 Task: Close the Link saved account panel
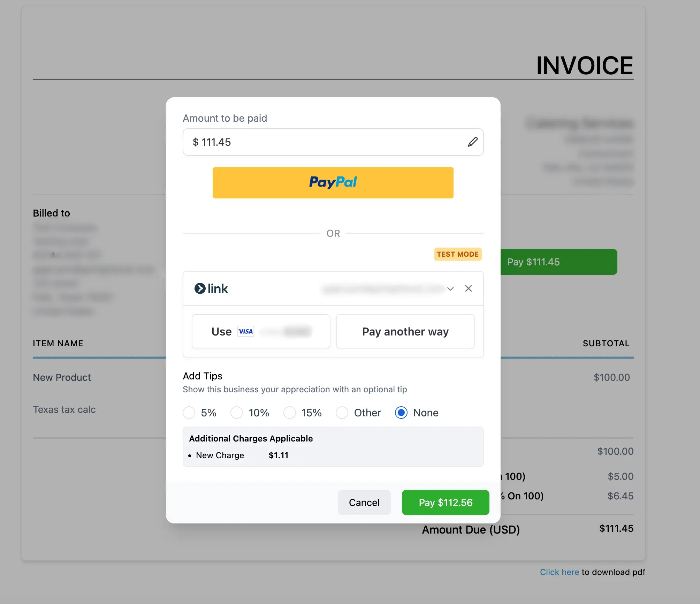point(469,288)
